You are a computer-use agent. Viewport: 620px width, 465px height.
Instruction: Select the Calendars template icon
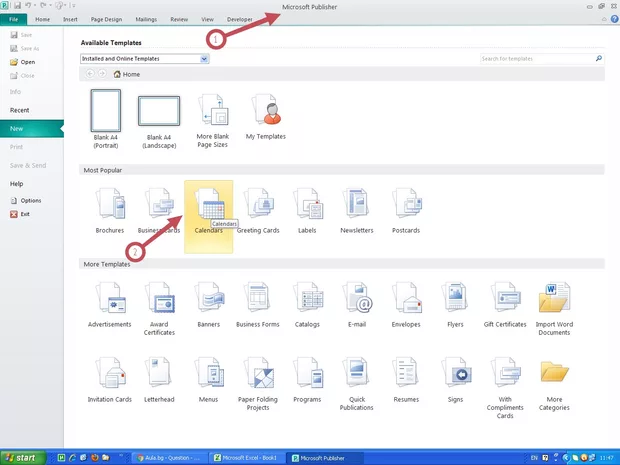(209, 205)
